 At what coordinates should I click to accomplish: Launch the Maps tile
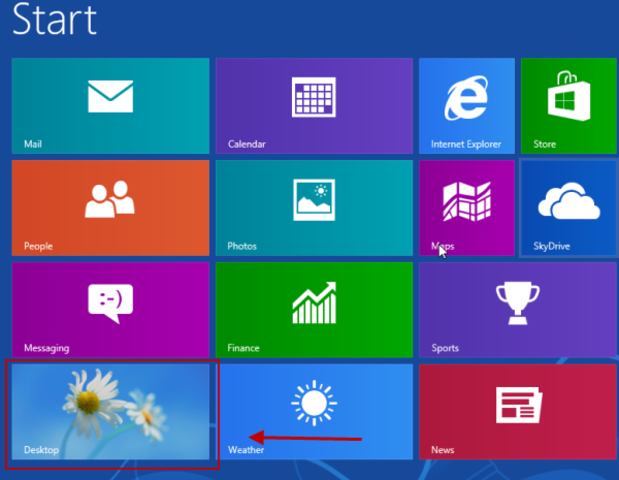pos(467,208)
